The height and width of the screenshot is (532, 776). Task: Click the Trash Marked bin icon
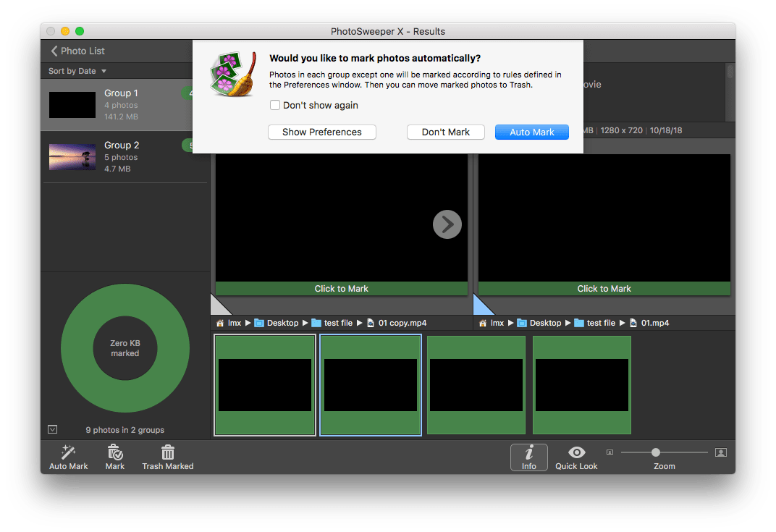[x=168, y=452]
